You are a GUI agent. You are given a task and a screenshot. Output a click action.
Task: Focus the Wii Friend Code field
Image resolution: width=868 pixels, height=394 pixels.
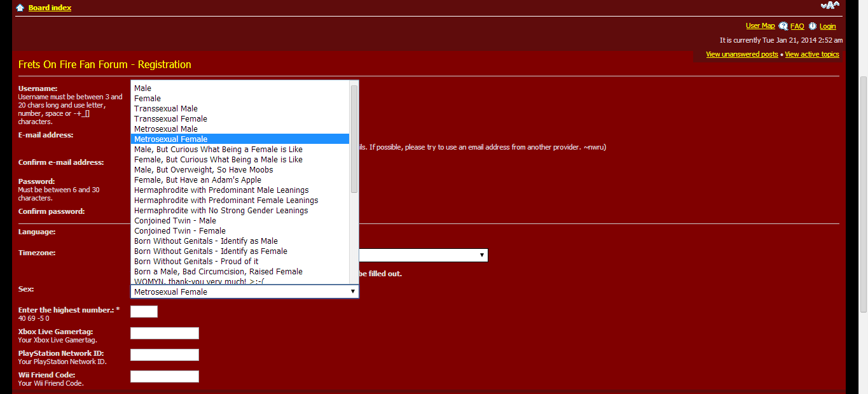pos(165,376)
